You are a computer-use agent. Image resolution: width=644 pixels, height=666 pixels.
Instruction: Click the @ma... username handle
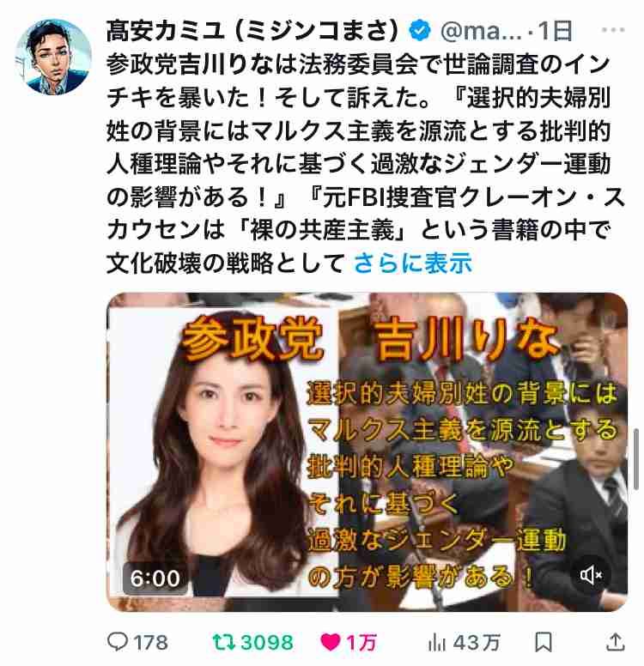(481, 31)
